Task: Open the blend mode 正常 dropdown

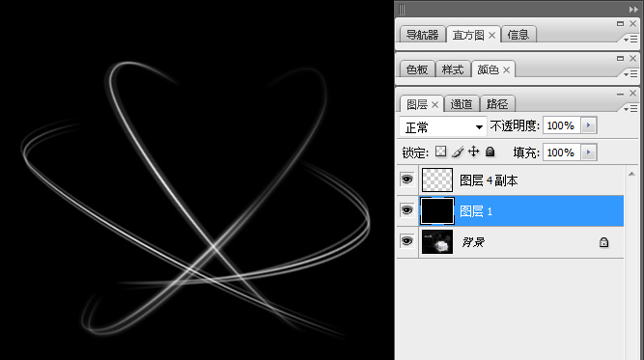Action: click(x=443, y=126)
